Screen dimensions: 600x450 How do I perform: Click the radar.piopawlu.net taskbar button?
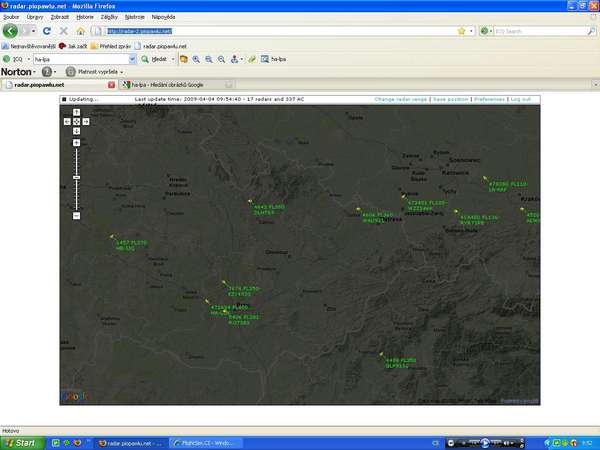point(131,443)
